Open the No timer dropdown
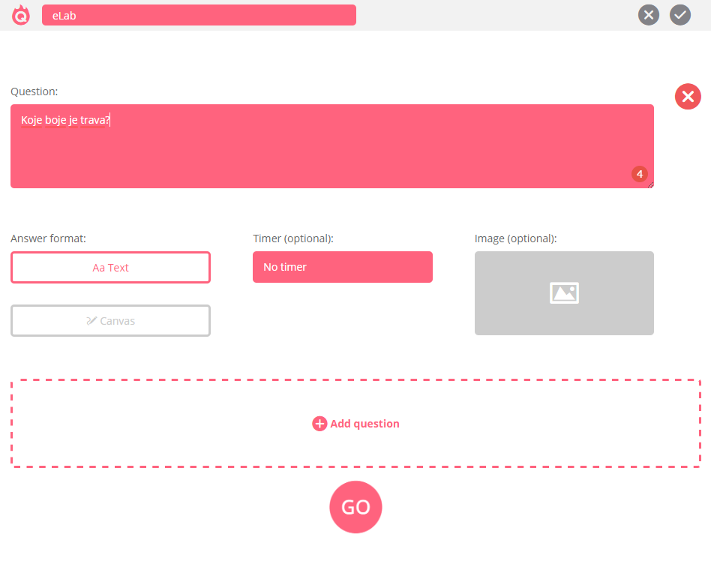Viewport: 711px width, 588px height. pyautogui.click(x=343, y=267)
